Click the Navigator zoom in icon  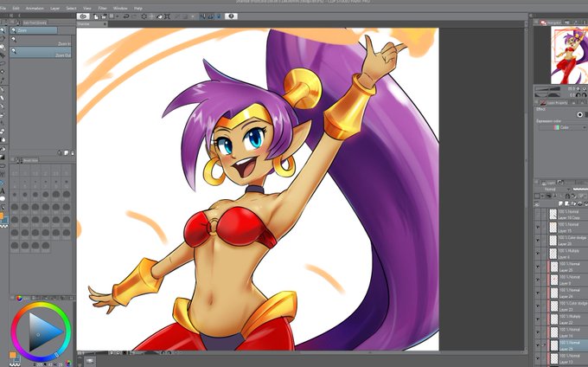(585, 88)
